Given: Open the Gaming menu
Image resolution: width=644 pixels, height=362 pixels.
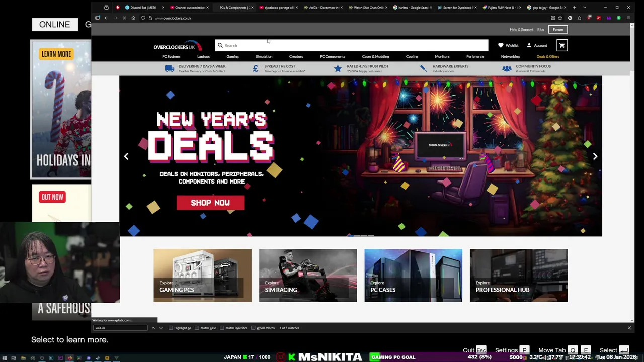Looking at the screenshot, I should (x=232, y=57).
